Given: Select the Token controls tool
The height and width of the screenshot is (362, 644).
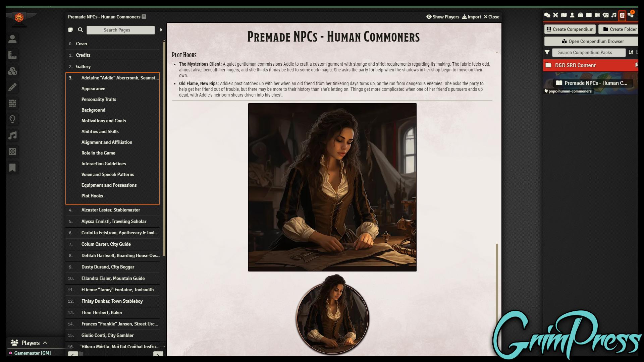Looking at the screenshot, I should coord(12,39).
